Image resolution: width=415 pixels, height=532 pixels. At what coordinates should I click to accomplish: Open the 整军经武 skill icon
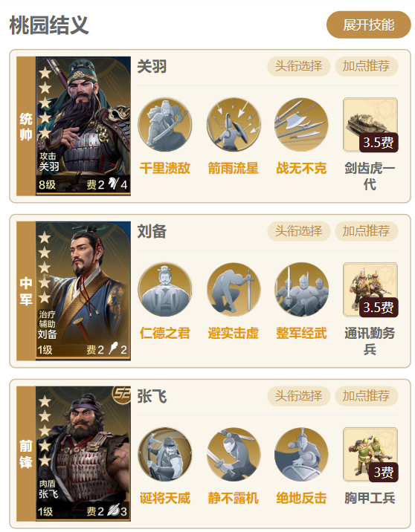click(301, 290)
